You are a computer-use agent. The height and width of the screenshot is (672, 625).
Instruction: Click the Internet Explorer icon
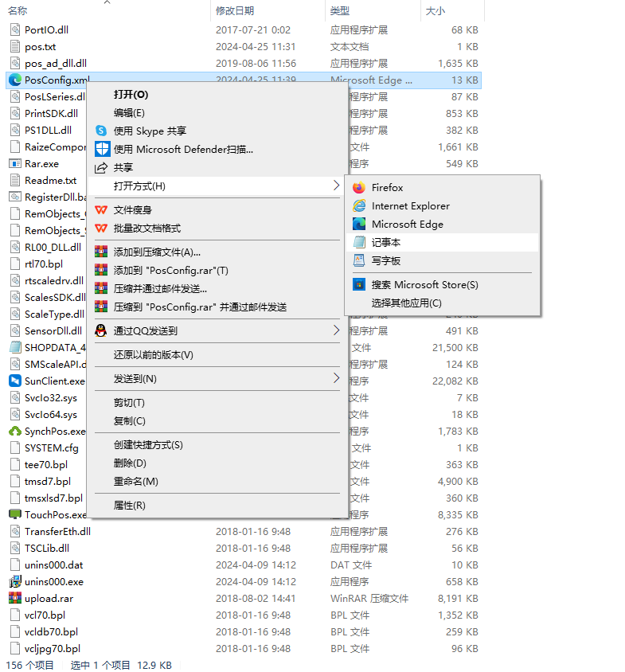tap(359, 206)
